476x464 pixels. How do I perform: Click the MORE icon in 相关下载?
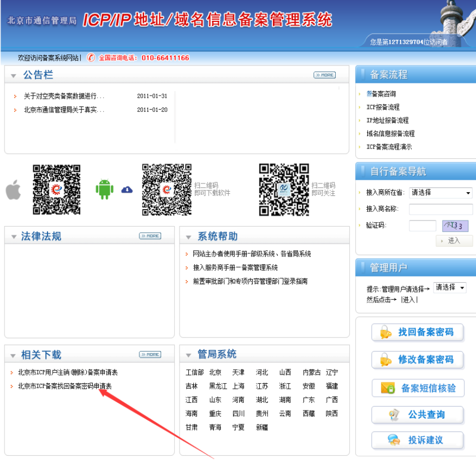150,354
